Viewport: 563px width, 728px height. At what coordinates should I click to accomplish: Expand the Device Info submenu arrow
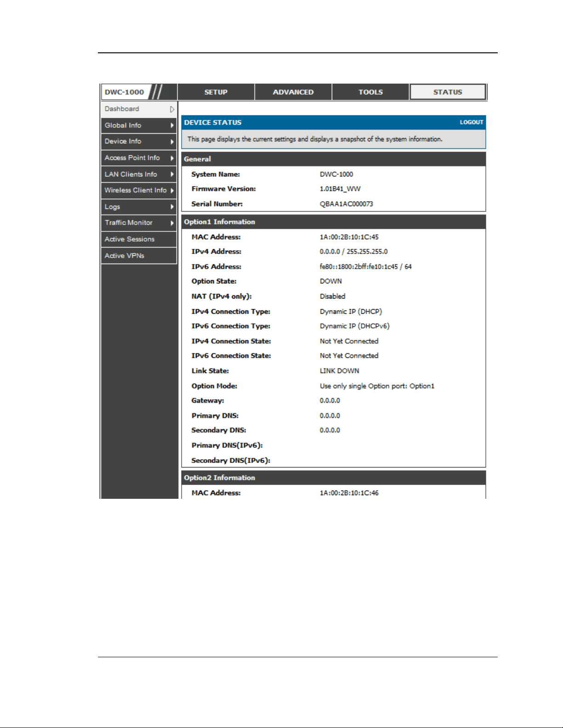tap(172, 141)
